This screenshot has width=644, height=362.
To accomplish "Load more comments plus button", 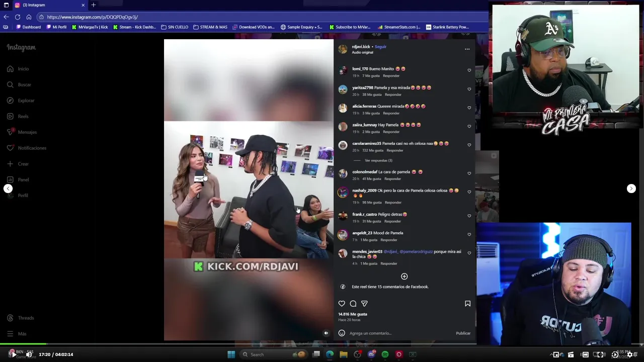I will (x=404, y=277).
